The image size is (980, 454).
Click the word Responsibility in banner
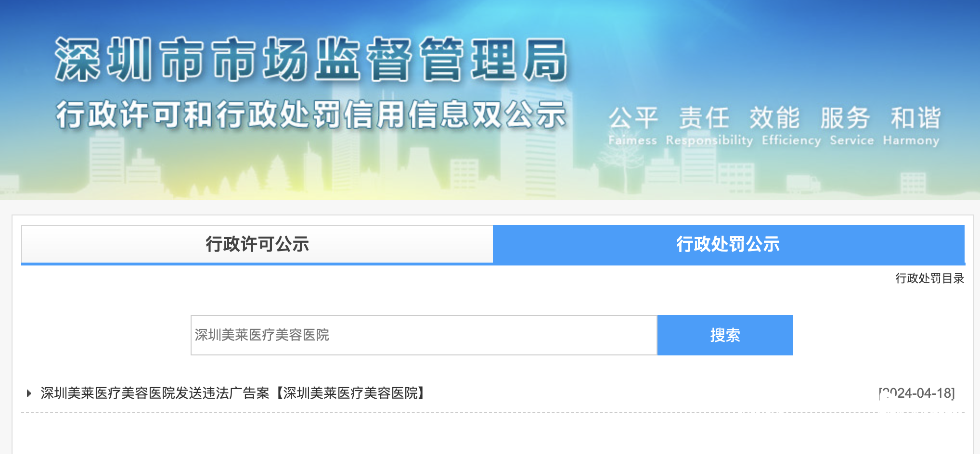click(709, 140)
